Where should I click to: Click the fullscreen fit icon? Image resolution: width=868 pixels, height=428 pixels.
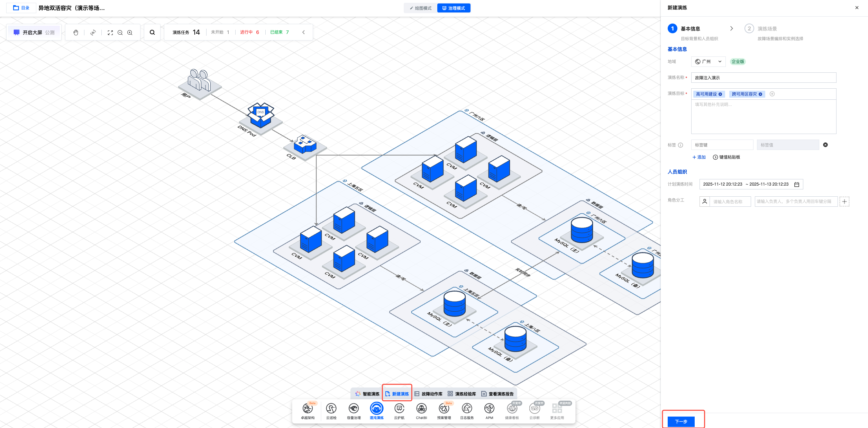110,33
